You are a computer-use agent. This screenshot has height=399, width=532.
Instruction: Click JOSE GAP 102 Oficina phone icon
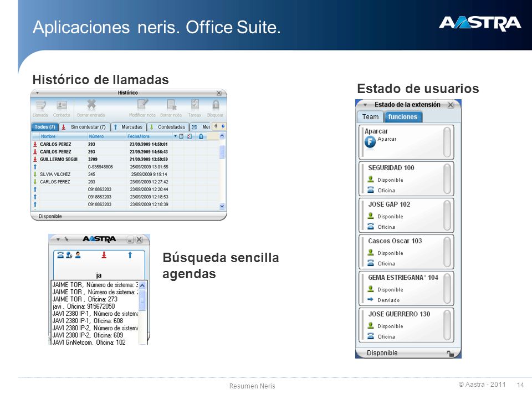pos(371,226)
